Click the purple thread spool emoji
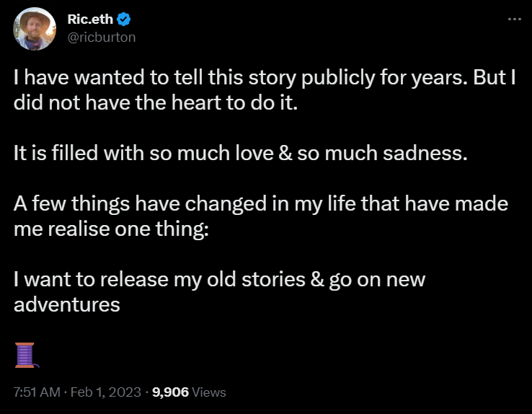532x414 pixels. coord(25,354)
